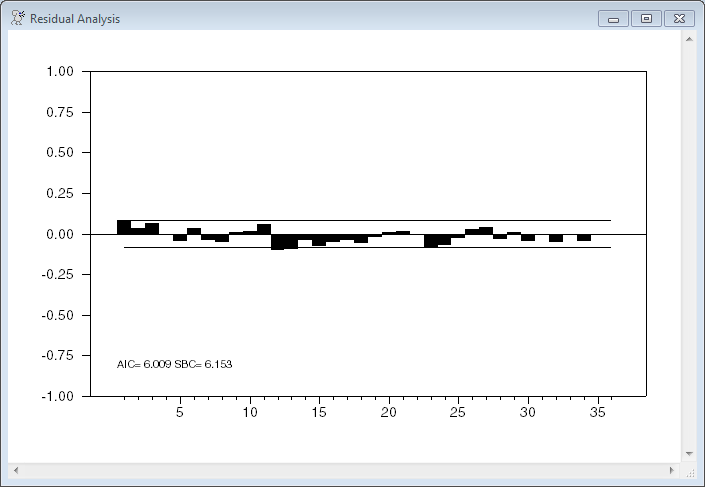This screenshot has width=705, height=487.
Task: Click the 1.00 y-axis label
Action: pos(60,72)
